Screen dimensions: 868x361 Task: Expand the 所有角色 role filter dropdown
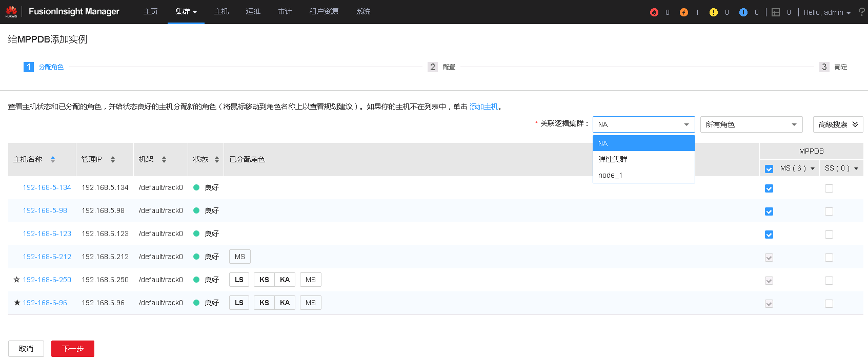(x=751, y=124)
